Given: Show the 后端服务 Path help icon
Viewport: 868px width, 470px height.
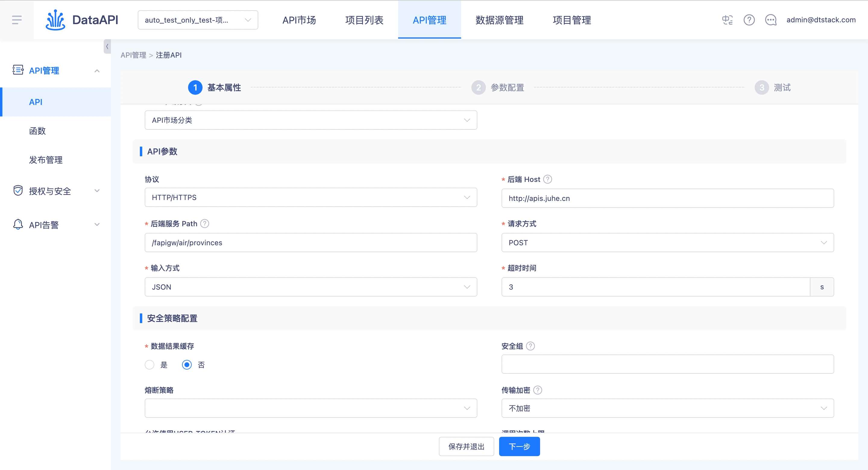Looking at the screenshot, I should coord(205,224).
